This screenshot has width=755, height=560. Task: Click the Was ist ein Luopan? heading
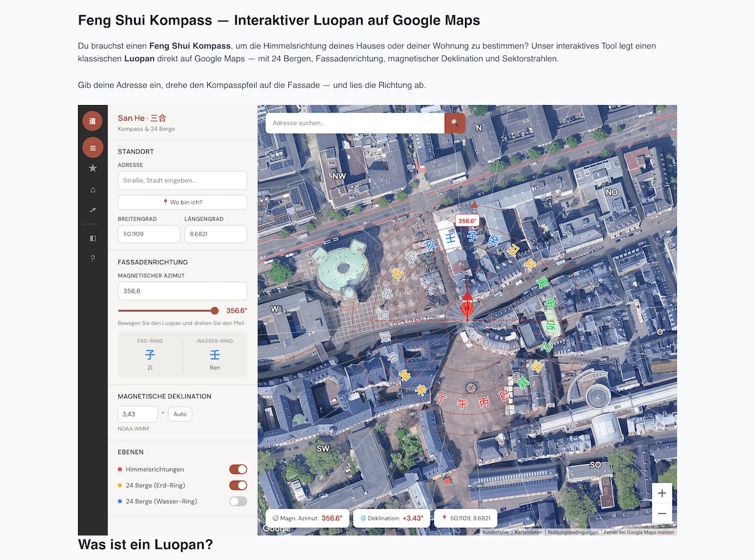[145, 545]
